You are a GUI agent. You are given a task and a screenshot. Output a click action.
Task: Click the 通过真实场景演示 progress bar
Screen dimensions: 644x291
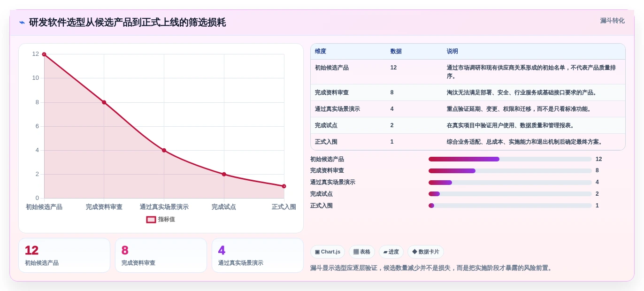[510, 182]
